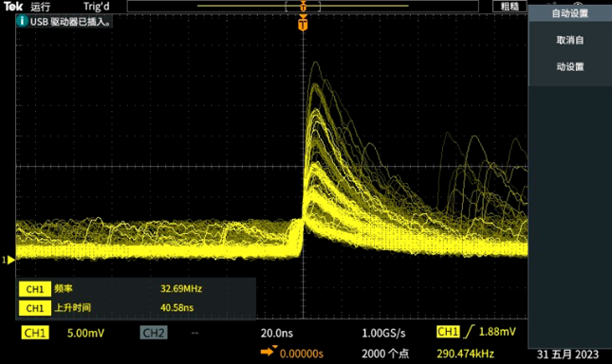
Task: Click the 运行 run status indicator
Action: point(40,7)
